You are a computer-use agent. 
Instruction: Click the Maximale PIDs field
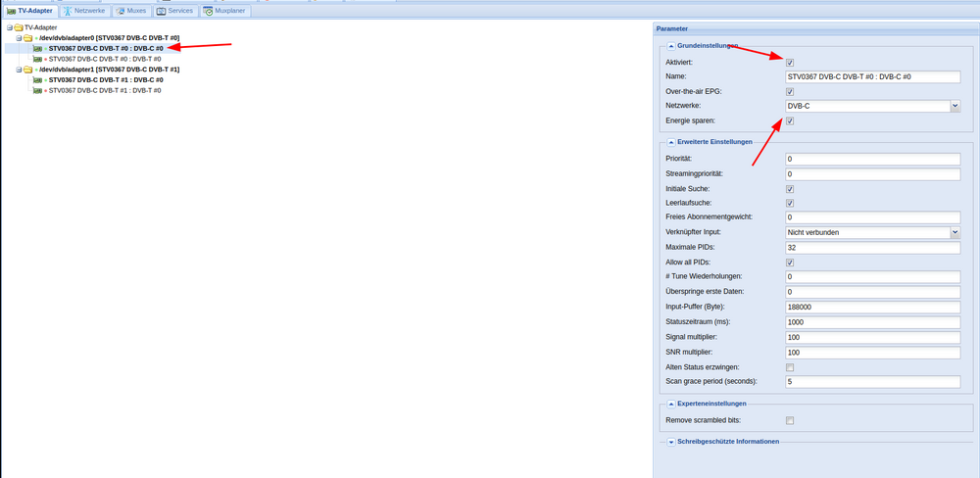tap(872, 248)
